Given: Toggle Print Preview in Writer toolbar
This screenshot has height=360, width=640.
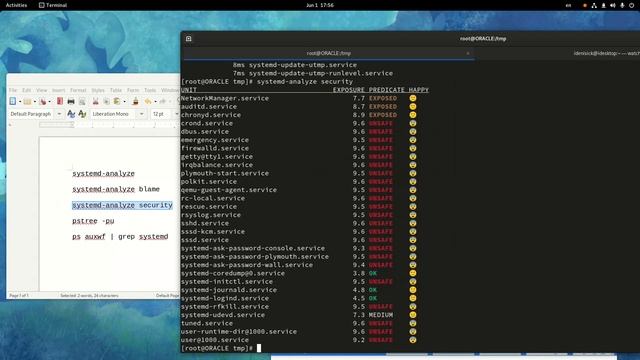Looking at the screenshot, I should click(x=82, y=101).
